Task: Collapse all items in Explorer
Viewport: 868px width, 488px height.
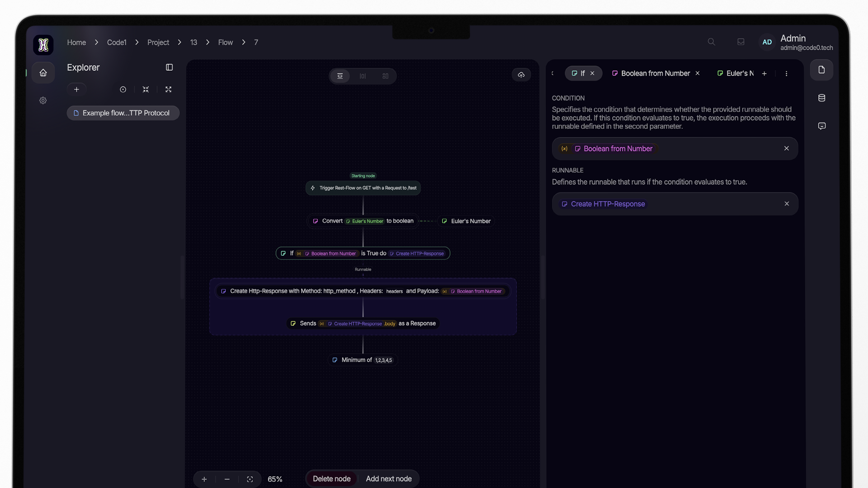Action: (146, 89)
